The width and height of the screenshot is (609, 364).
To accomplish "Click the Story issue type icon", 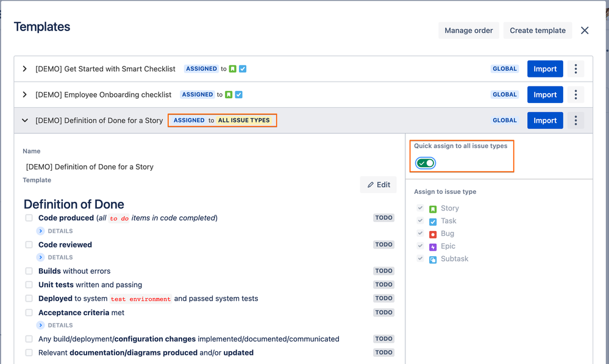I will point(433,209).
